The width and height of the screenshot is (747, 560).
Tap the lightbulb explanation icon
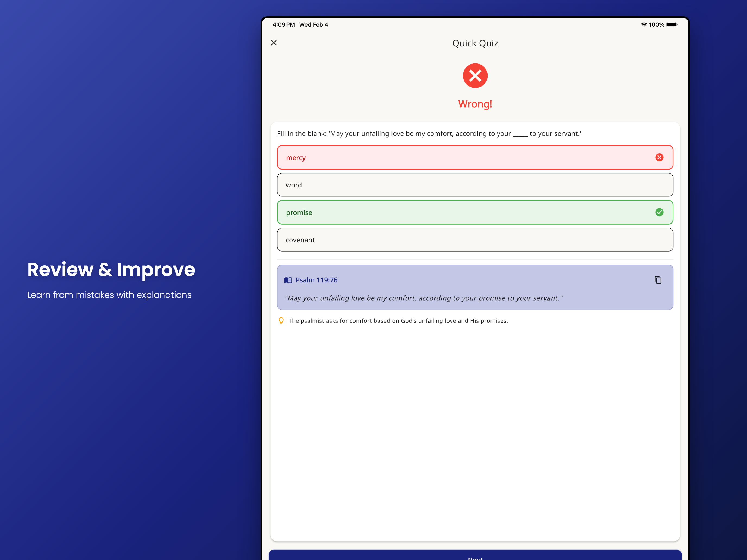tap(281, 321)
